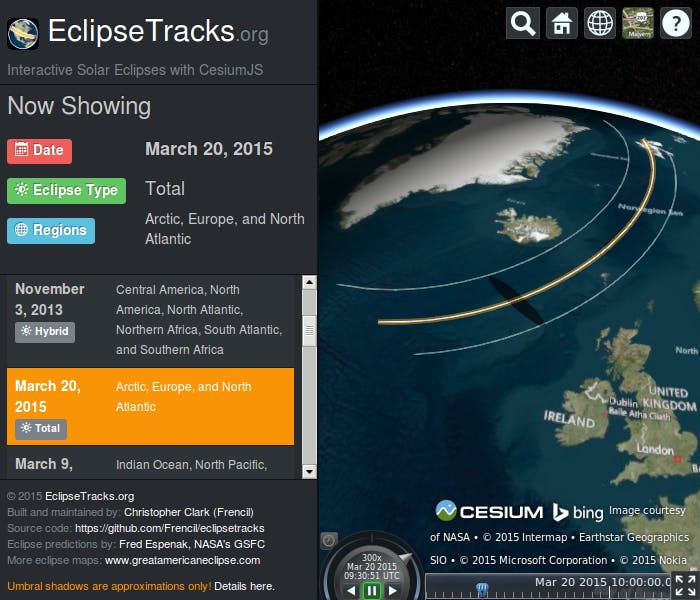Reset view with the home icon

click(562, 23)
